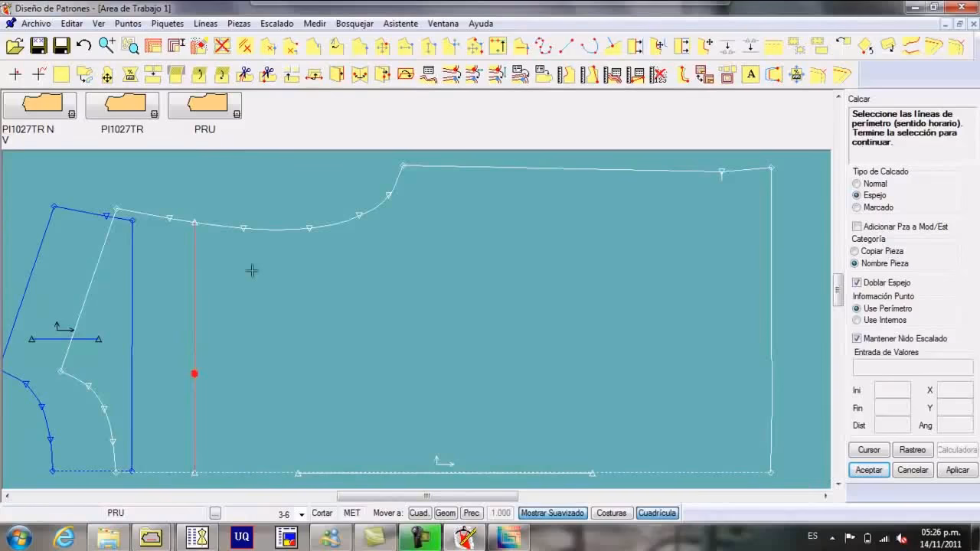Viewport: 980px width, 551px height.
Task: Undo the last action
Action: point(84,46)
